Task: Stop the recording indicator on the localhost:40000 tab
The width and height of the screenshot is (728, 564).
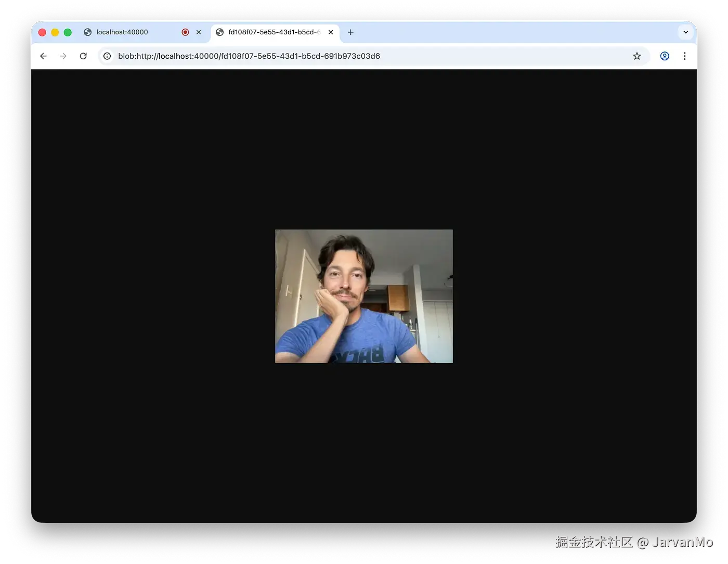Action: [185, 32]
